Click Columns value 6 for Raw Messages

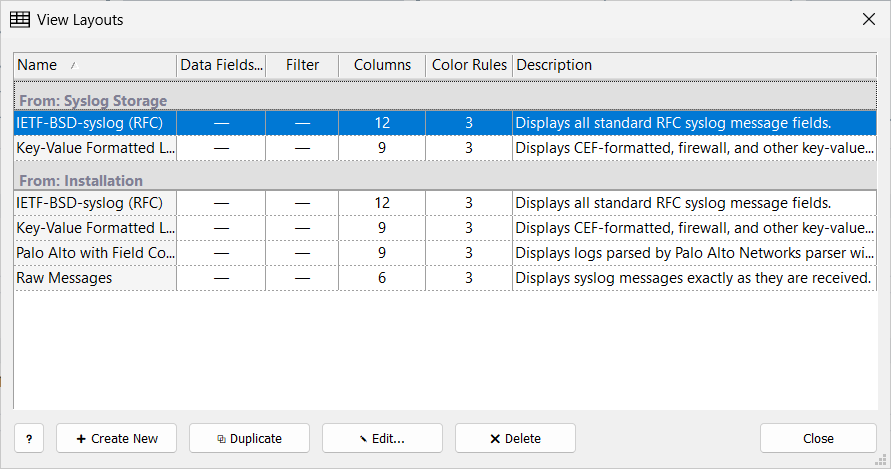coord(382,278)
